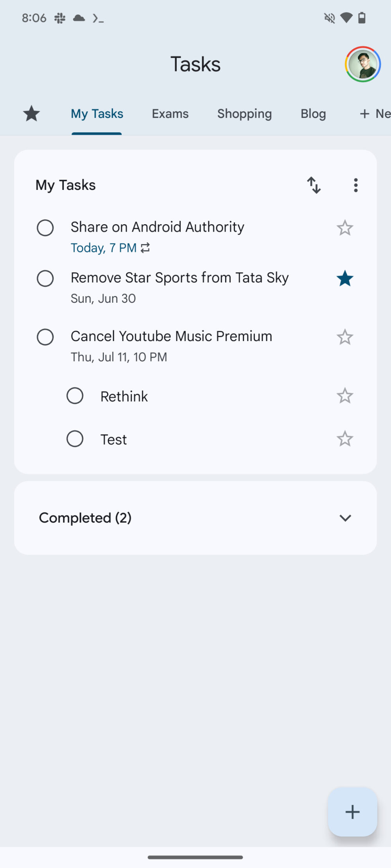Star the Test subtask
The height and width of the screenshot is (868, 391).
click(x=344, y=439)
